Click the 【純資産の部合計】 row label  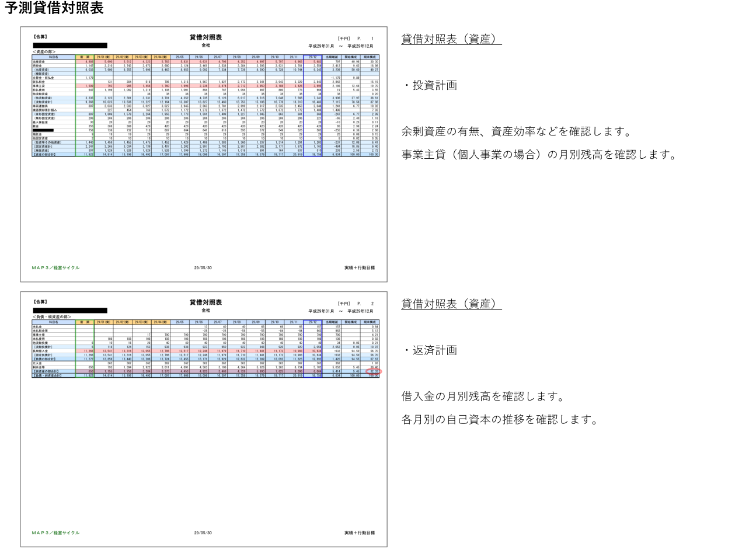(45, 371)
